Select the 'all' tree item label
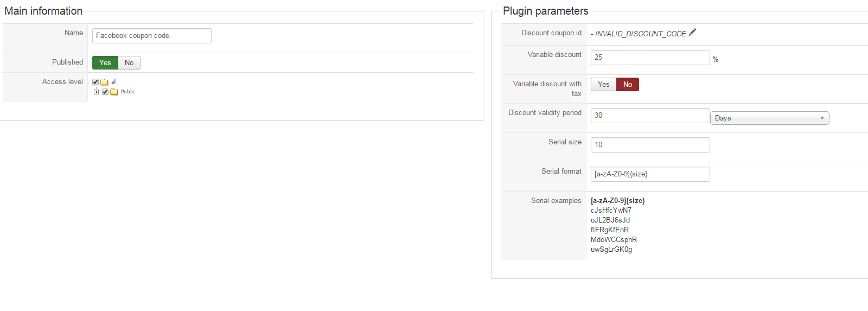The width and height of the screenshot is (868, 311). [114, 82]
